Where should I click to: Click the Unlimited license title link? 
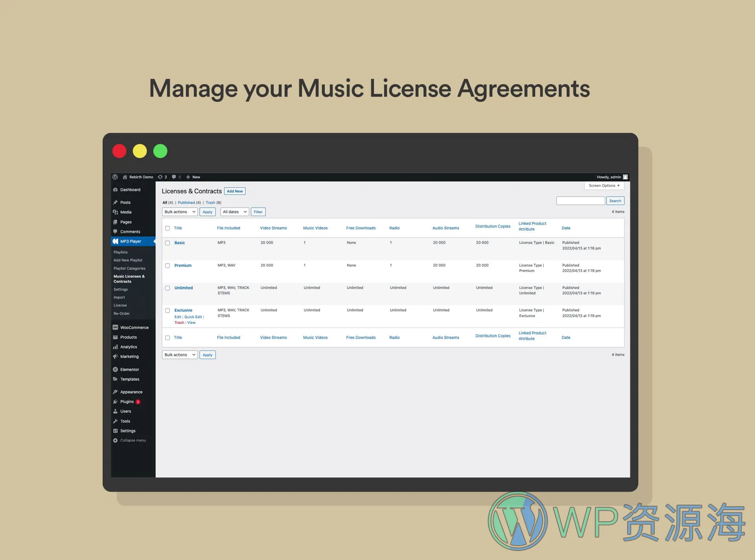[183, 287]
